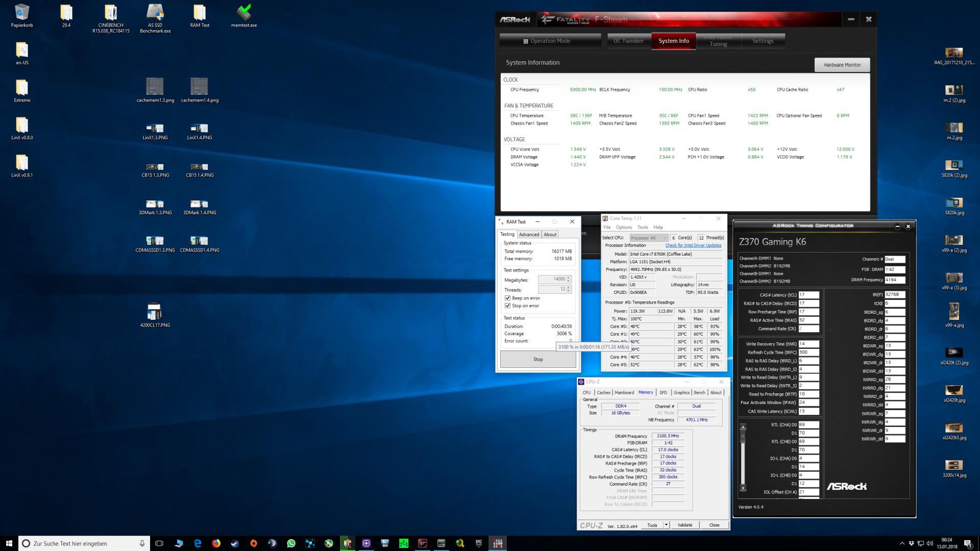Viewport: 980px width, 551px height.
Task: Open the Mainboard tab in CPU-Z
Action: [x=624, y=392]
